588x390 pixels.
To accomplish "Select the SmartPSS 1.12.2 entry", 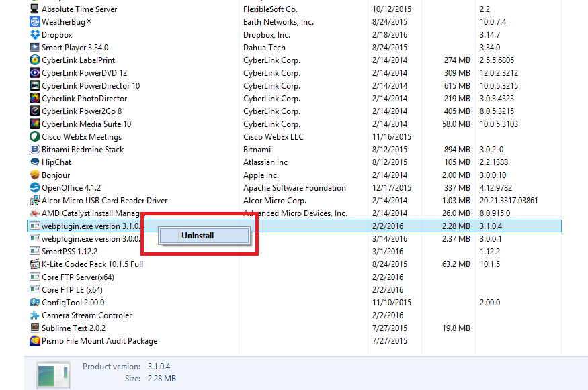I will pos(69,251).
